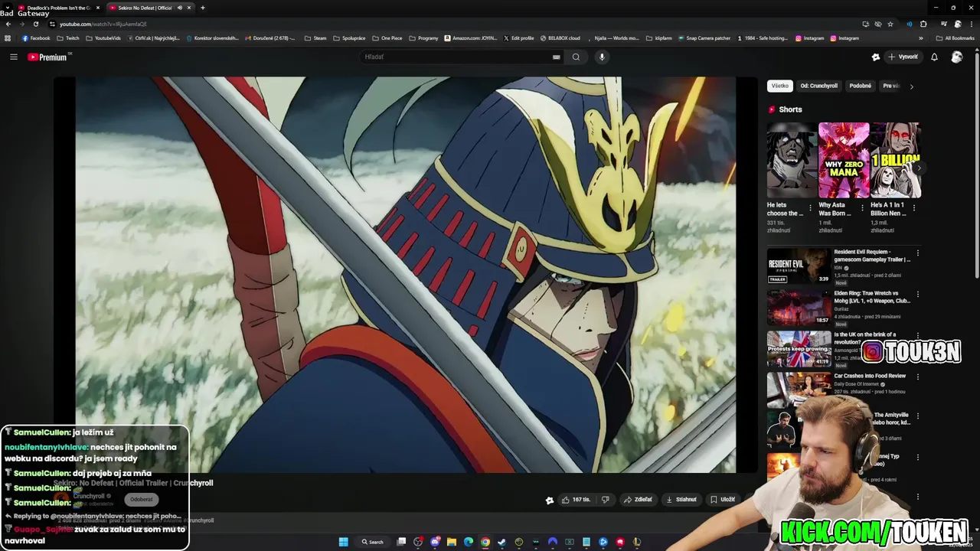Select the Od: Crunchyroll filter chip
The height and width of the screenshot is (551, 980).
(818, 86)
